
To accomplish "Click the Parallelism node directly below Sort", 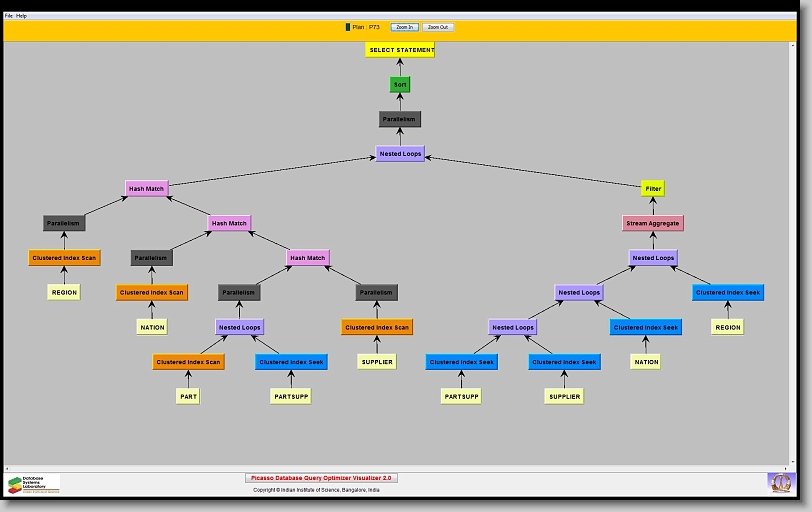I will pos(400,119).
